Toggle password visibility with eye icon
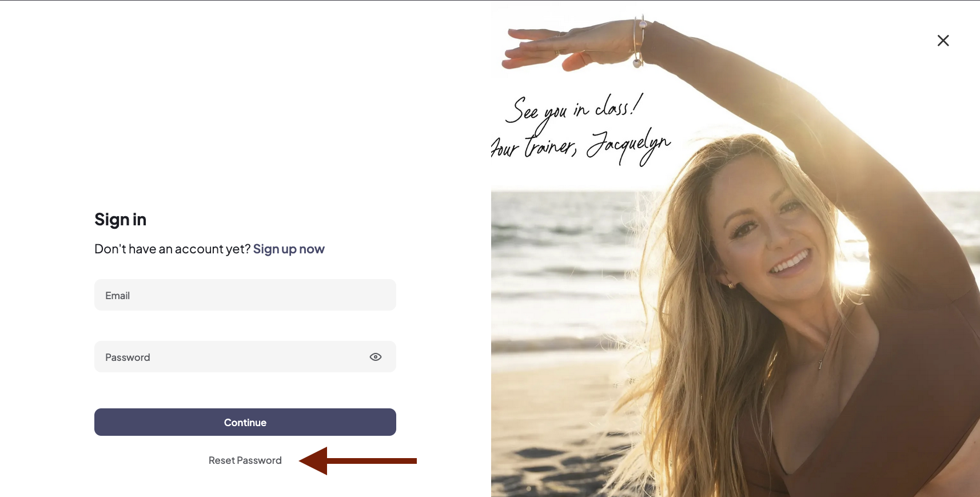The height and width of the screenshot is (497, 980). [x=376, y=357]
